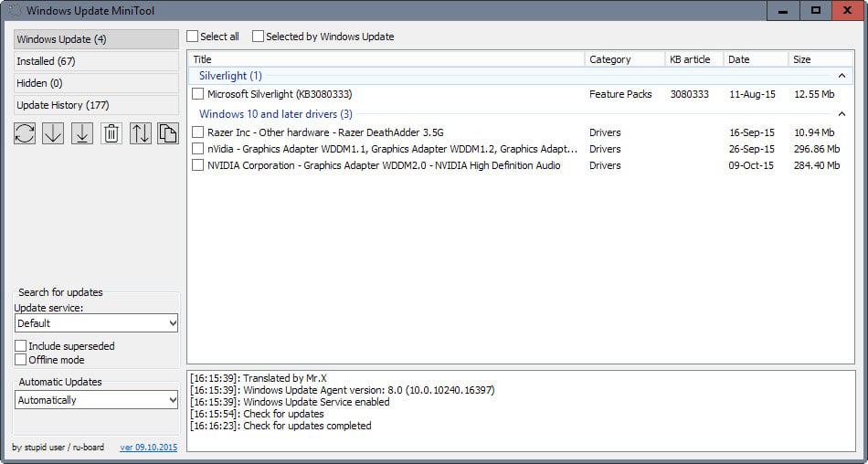Image resolution: width=868 pixels, height=464 pixels.
Task: Click the install updates arrow-to-line icon
Action: pyautogui.click(x=82, y=133)
